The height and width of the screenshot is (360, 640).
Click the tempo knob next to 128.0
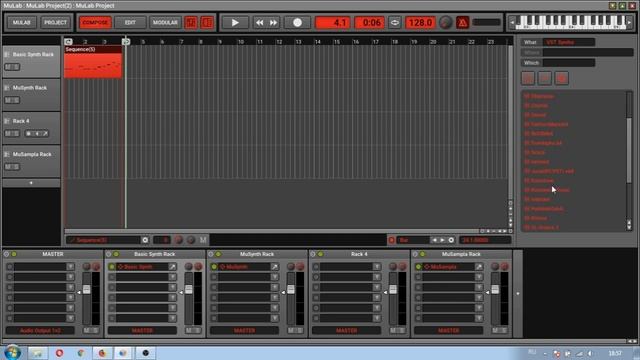pyautogui.click(x=446, y=22)
